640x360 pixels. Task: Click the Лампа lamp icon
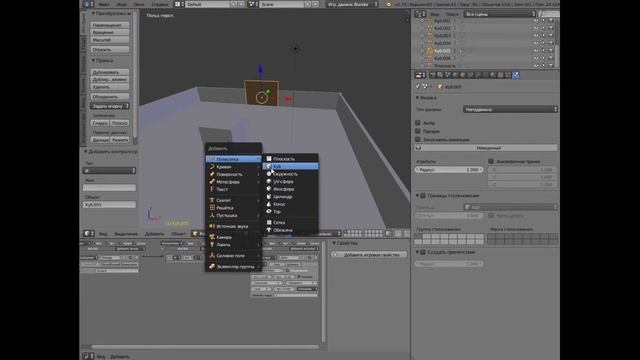pos(212,245)
